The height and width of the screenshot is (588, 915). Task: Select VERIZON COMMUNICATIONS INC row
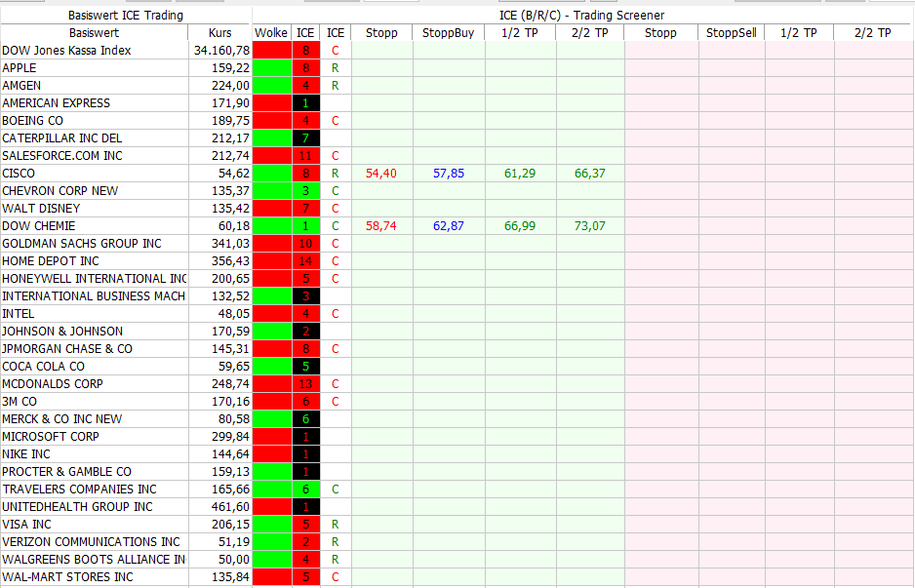[x=91, y=541]
